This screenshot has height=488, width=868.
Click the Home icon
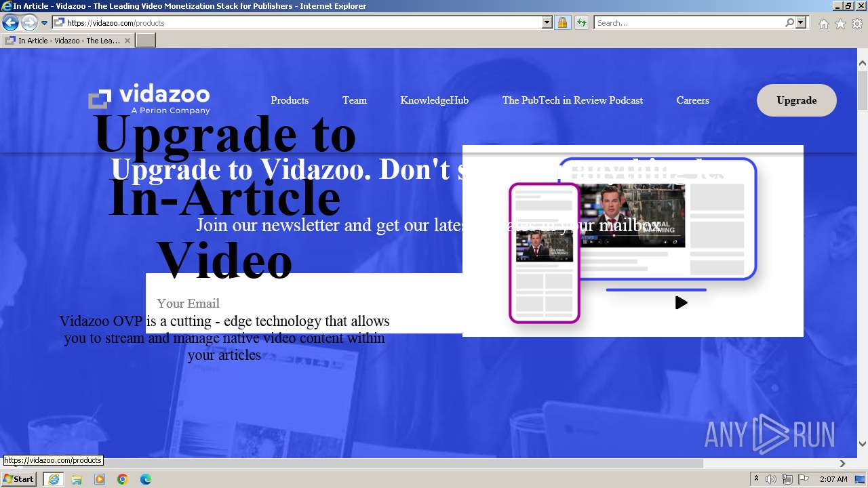823,24
